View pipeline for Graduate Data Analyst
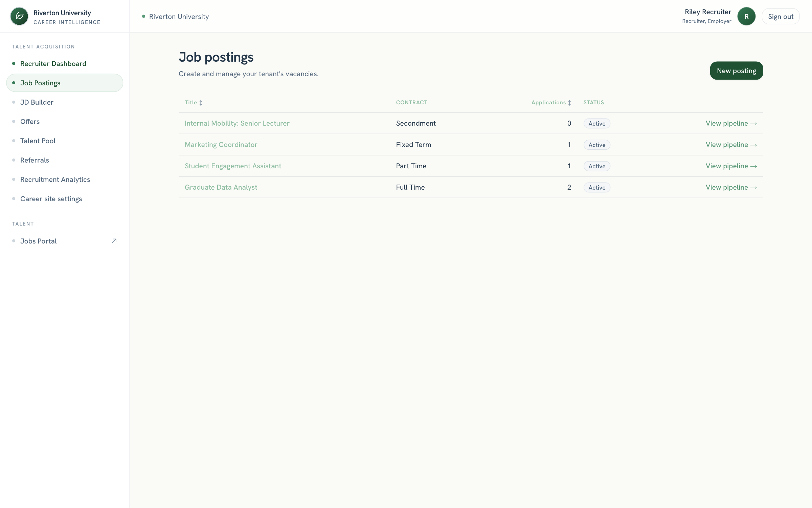Viewport: 812px width, 508px height. 731,187
